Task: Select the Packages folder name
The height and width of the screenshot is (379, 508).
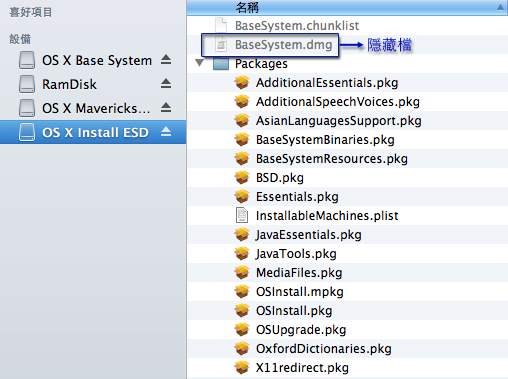Action: tap(261, 64)
